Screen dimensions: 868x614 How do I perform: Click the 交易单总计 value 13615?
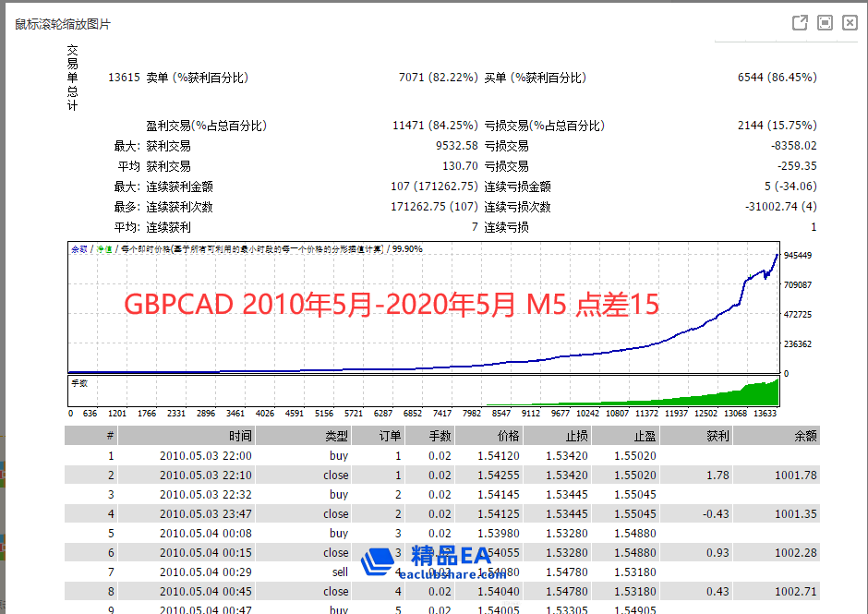pyautogui.click(x=124, y=78)
